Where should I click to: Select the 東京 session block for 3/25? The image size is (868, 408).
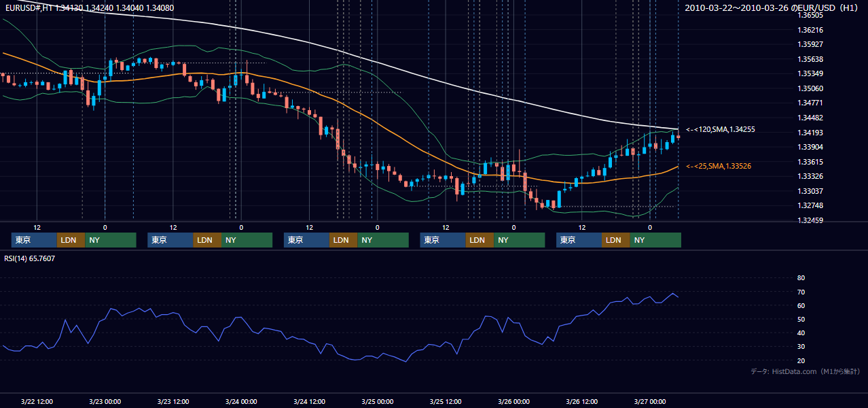443,240
